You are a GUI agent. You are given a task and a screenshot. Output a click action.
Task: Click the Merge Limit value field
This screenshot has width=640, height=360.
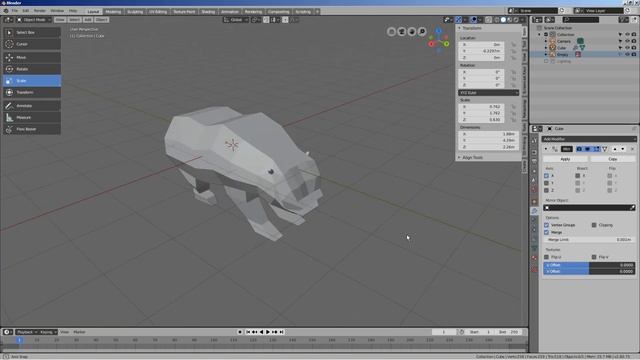pyautogui.click(x=589, y=240)
